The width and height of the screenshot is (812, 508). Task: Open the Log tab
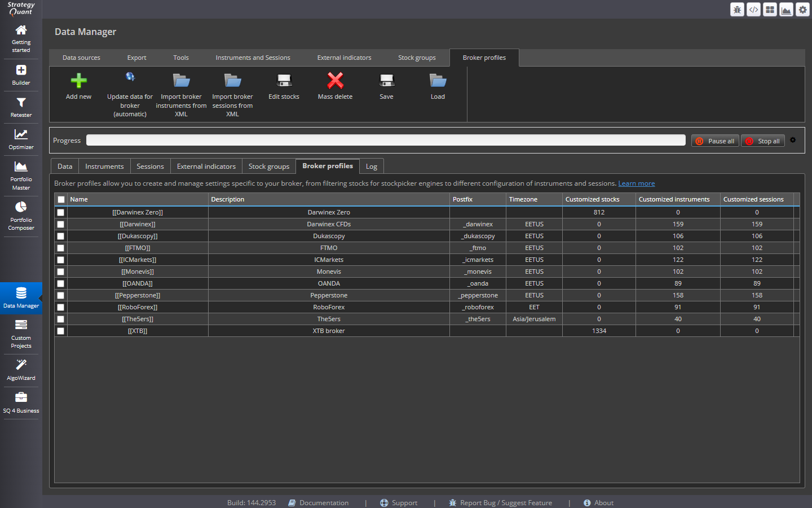(x=372, y=166)
